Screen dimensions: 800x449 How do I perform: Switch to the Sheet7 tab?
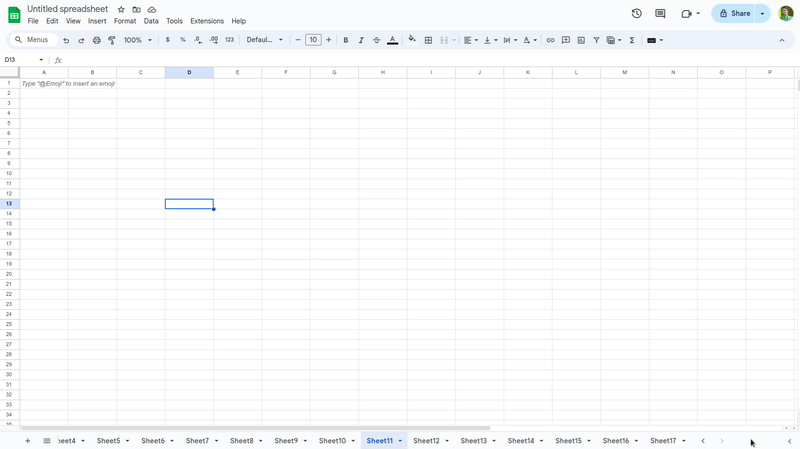click(197, 441)
